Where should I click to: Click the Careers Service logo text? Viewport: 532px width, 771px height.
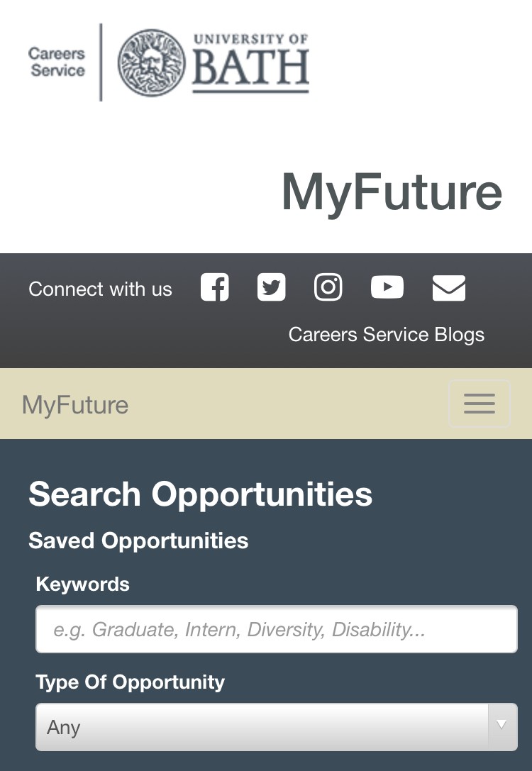tap(57, 62)
